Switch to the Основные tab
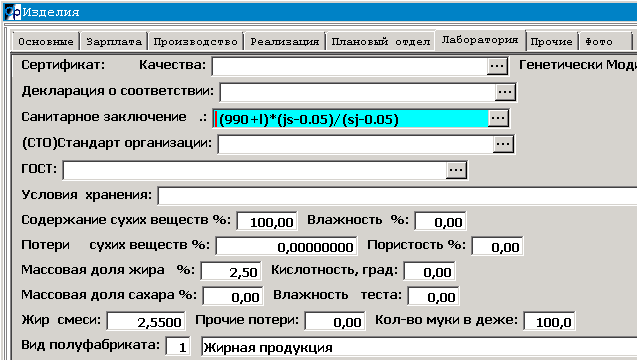 pyautogui.click(x=46, y=41)
